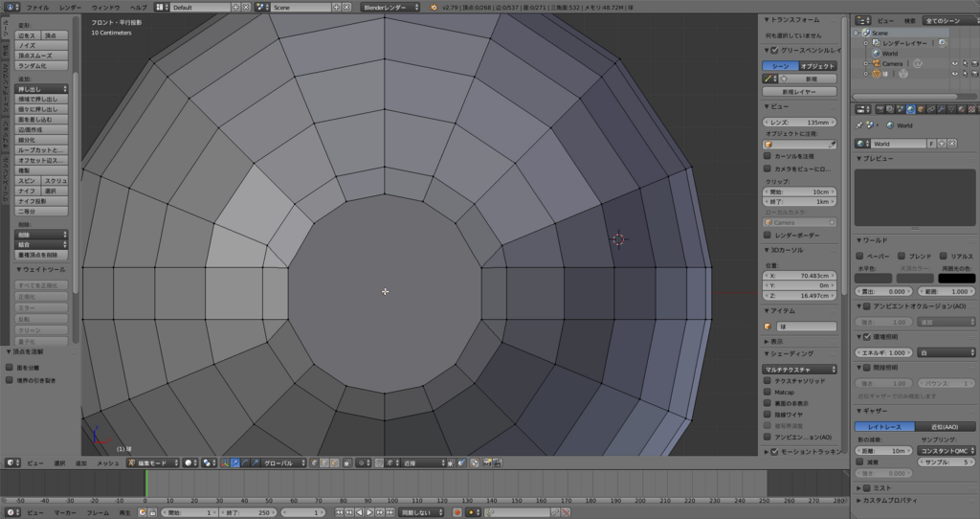980x519 pixels.
Task: Play the timeline animation forward
Action: tap(369, 512)
